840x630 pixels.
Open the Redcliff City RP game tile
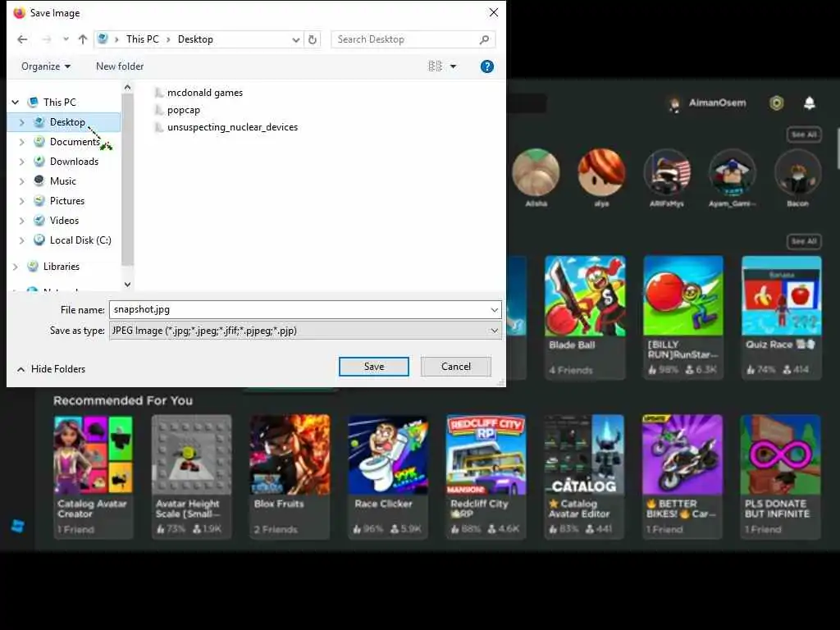point(486,477)
